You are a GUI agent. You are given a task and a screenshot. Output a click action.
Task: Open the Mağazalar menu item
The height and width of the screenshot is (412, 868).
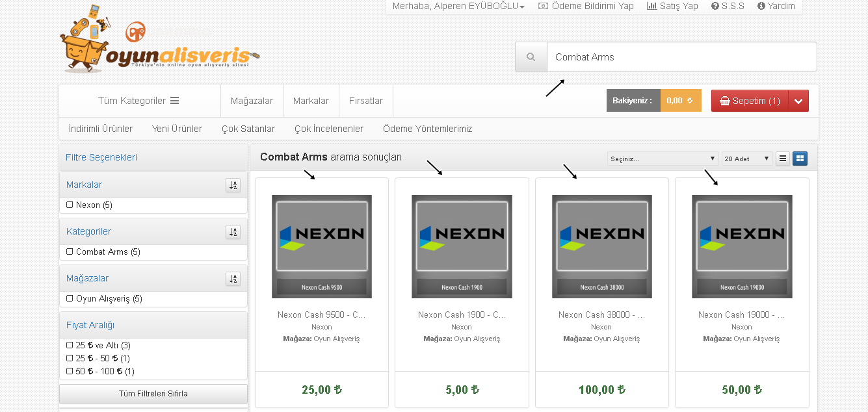[252, 101]
